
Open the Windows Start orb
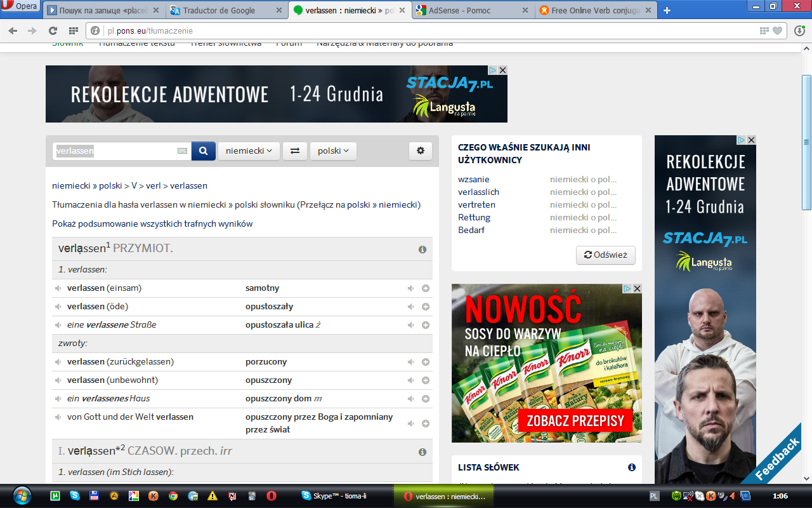click(21, 495)
